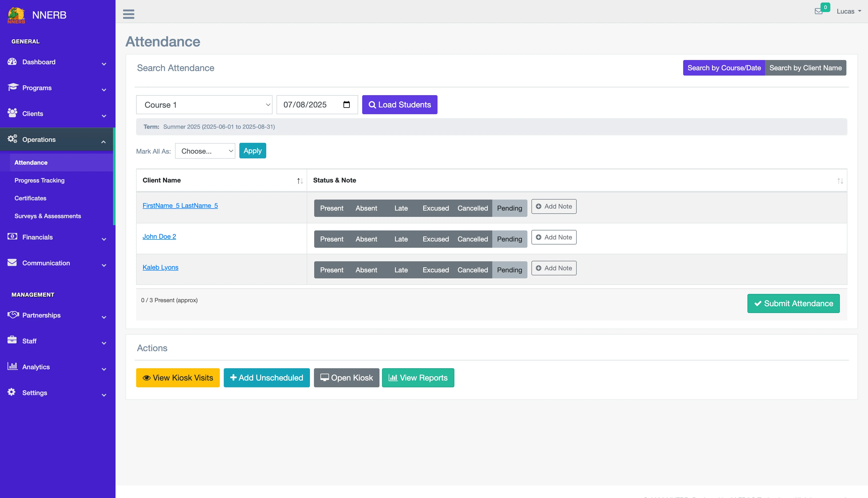Image resolution: width=868 pixels, height=498 pixels.
Task: Click the 07/08/2025 date field
Action: pos(317,105)
